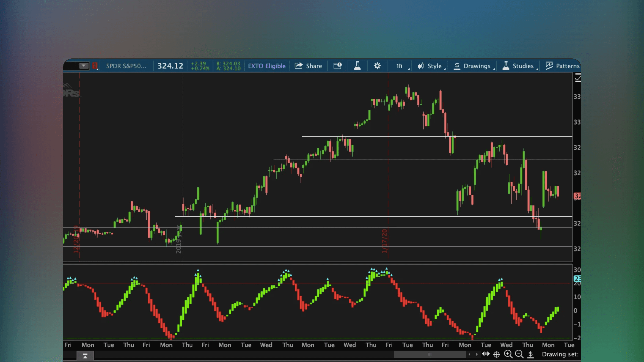Viewport: 644px width, 362px height.
Task: Click the Patterns button
Action: pyautogui.click(x=563, y=66)
